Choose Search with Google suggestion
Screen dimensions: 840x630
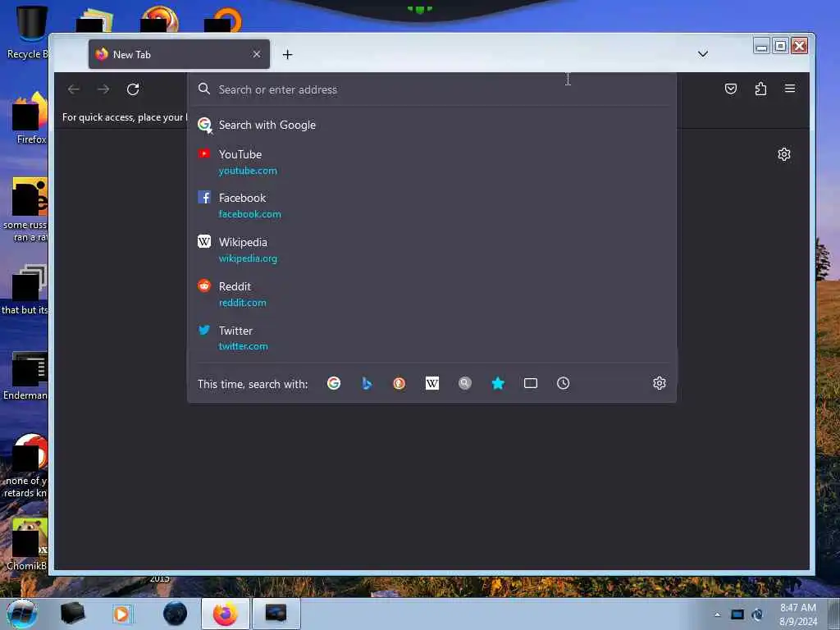click(x=431, y=125)
